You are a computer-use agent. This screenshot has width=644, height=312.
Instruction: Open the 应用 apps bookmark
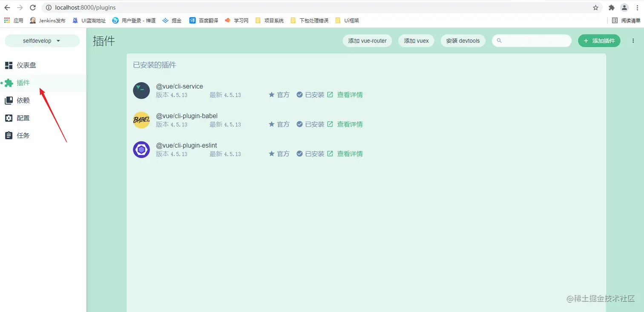click(x=14, y=20)
